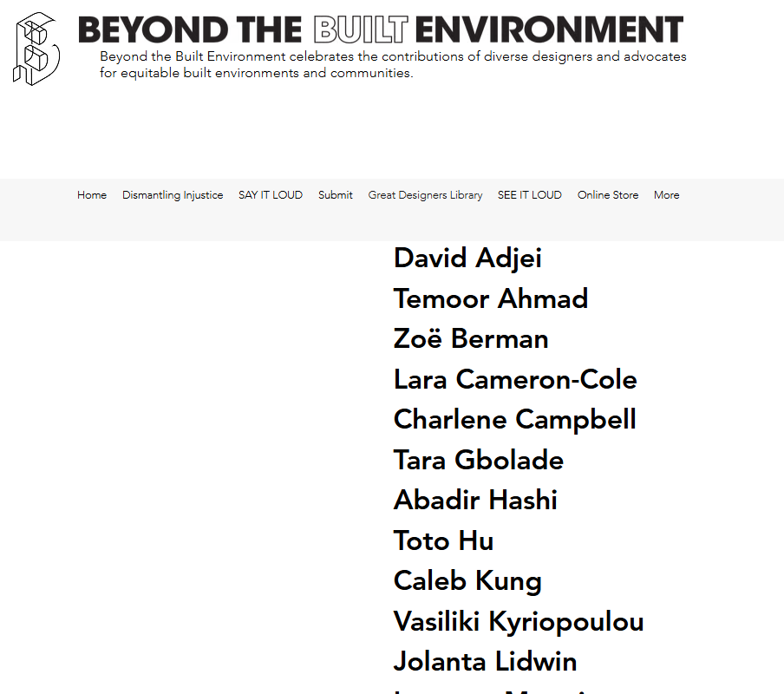Select Vasiliki Kyriopoulou in the list

(519, 622)
